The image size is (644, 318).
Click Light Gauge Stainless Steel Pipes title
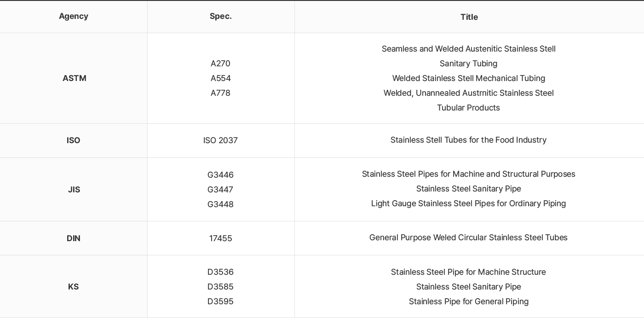point(468,203)
